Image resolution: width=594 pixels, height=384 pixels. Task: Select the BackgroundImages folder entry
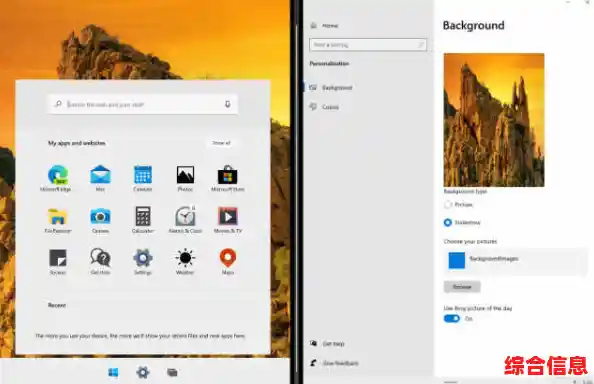point(516,261)
